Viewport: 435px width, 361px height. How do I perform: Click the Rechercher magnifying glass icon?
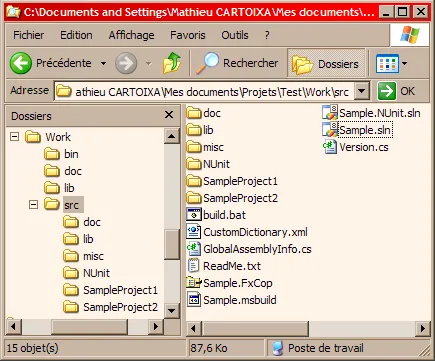point(207,63)
